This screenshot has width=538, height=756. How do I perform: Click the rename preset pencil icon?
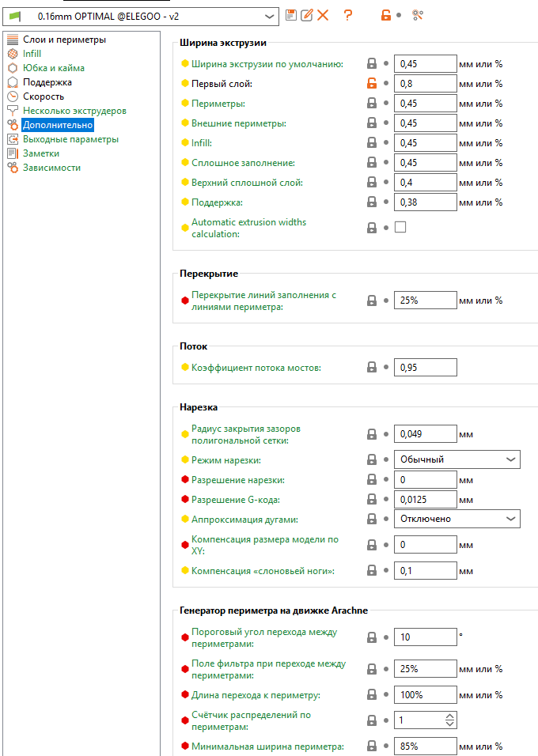307,15
